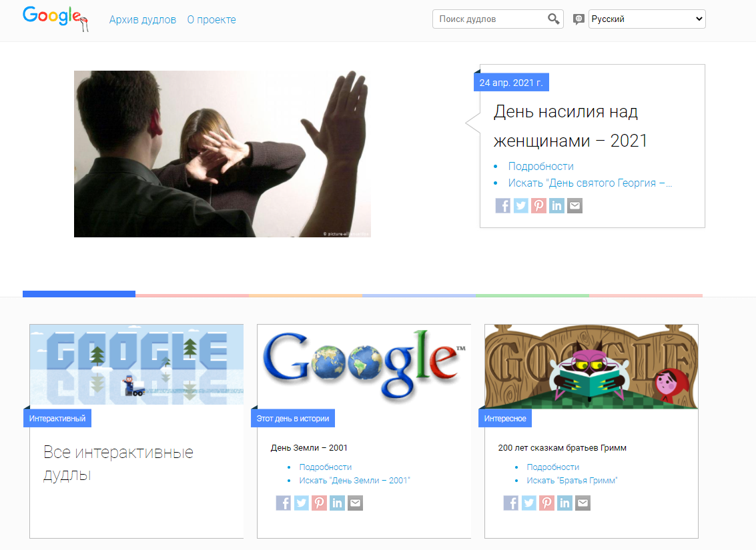
Task: Email the featured doodle
Action: click(x=575, y=205)
